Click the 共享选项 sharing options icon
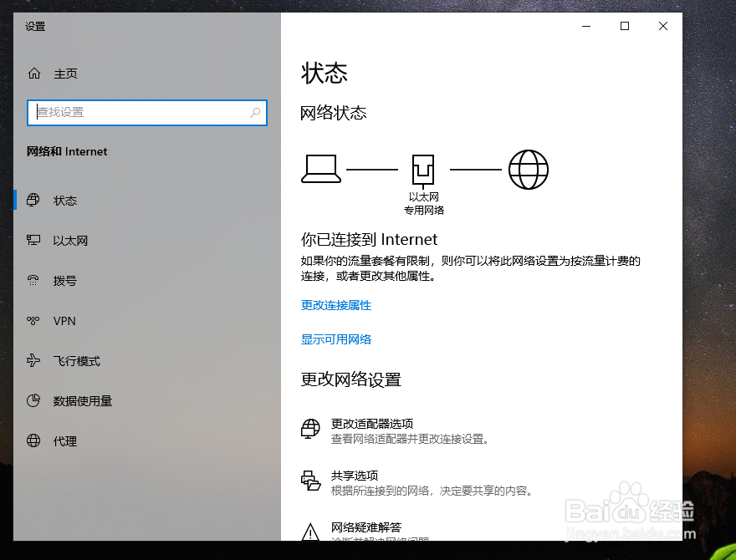 (310, 481)
